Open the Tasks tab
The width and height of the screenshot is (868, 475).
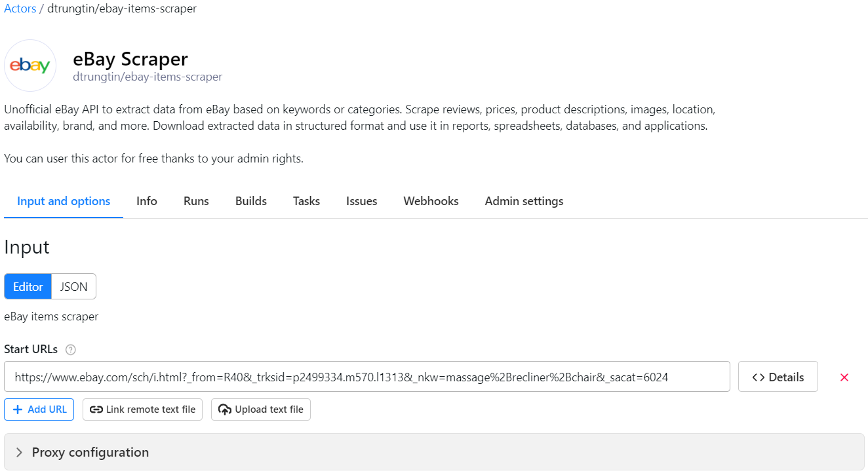[x=306, y=201]
